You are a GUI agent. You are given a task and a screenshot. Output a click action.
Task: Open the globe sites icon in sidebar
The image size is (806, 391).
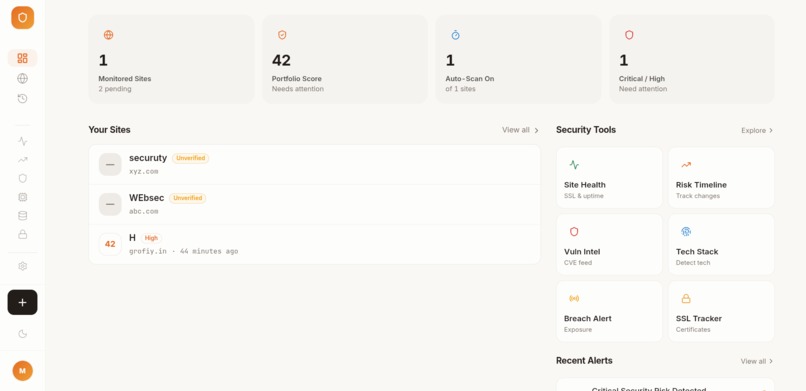click(23, 78)
